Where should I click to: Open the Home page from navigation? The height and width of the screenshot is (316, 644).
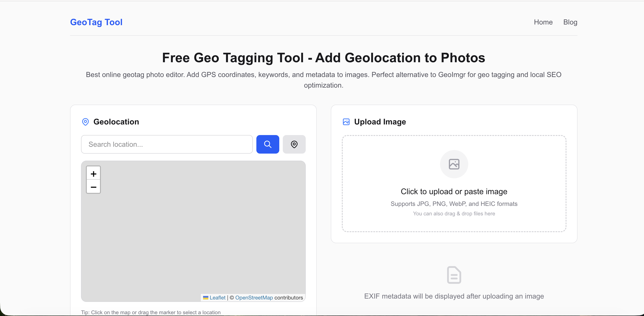[x=543, y=22]
